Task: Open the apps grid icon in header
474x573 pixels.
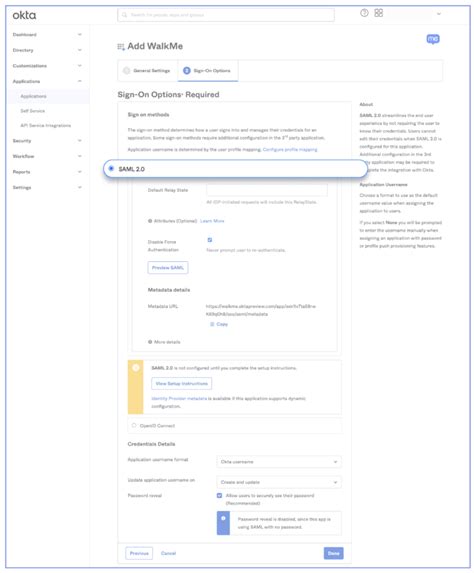Action: pyautogui.click(x=379, y=13)
